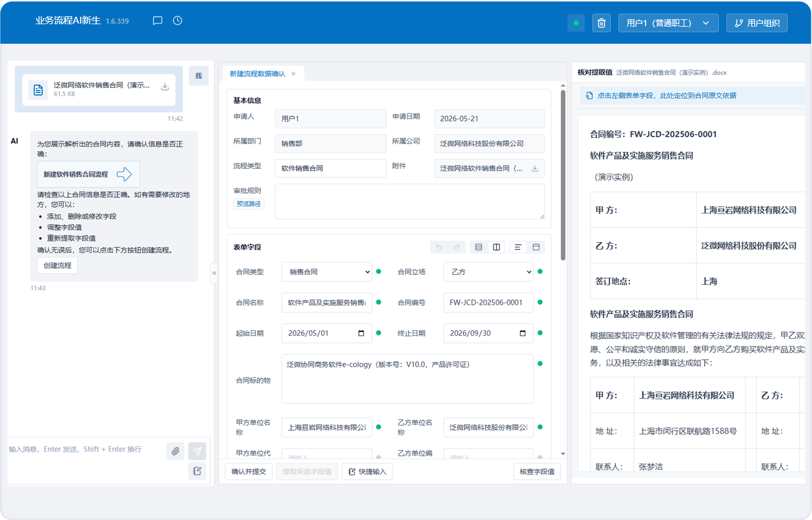Click the green dot beside 合同标的物
The width and height of the screenshot is (812, 520).
pos(540,364)
